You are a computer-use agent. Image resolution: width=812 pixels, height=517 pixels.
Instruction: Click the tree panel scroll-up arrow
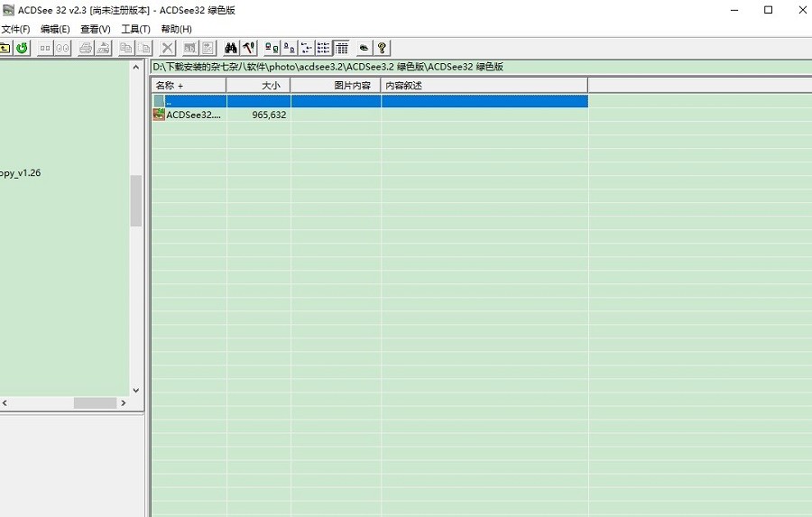135,67
